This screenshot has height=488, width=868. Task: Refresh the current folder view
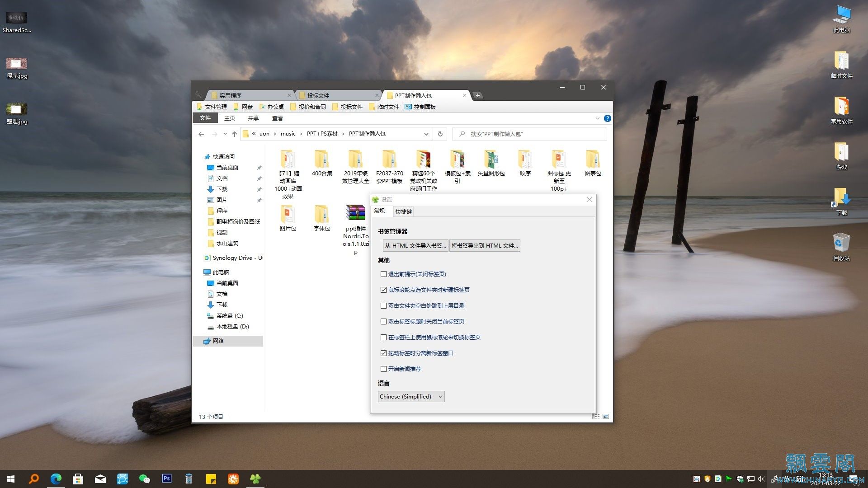click(440, 134)
